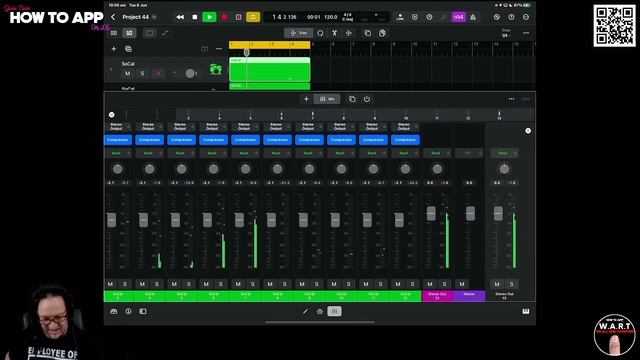Image resolution: width=640 pixels, height=360 pixels.
Task: Click the question mark help icon
Action: coord(511,17)
